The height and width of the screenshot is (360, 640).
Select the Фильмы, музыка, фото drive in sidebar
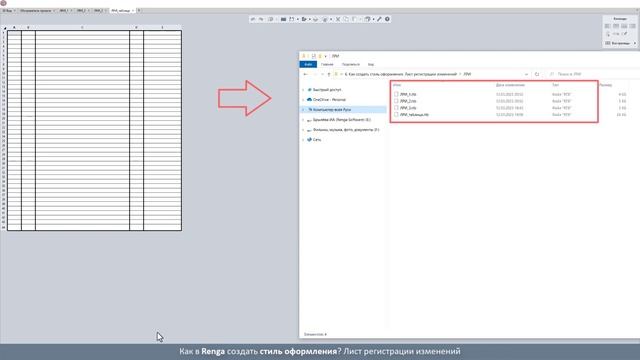(x=346, y=130)
